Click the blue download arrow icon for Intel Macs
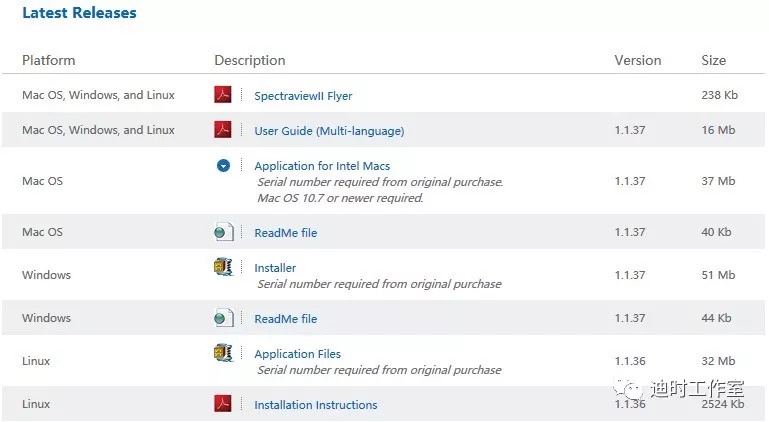769x422 pixels. 223,166
